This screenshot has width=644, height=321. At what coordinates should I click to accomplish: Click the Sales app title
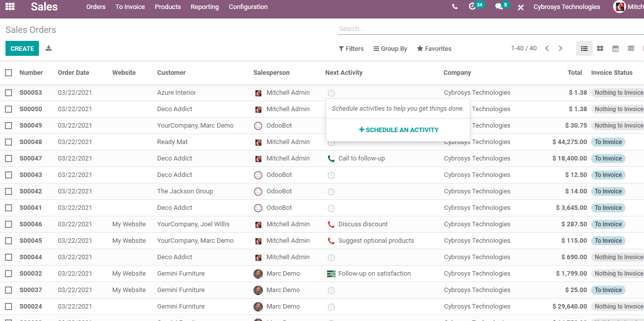click(44, 7)
